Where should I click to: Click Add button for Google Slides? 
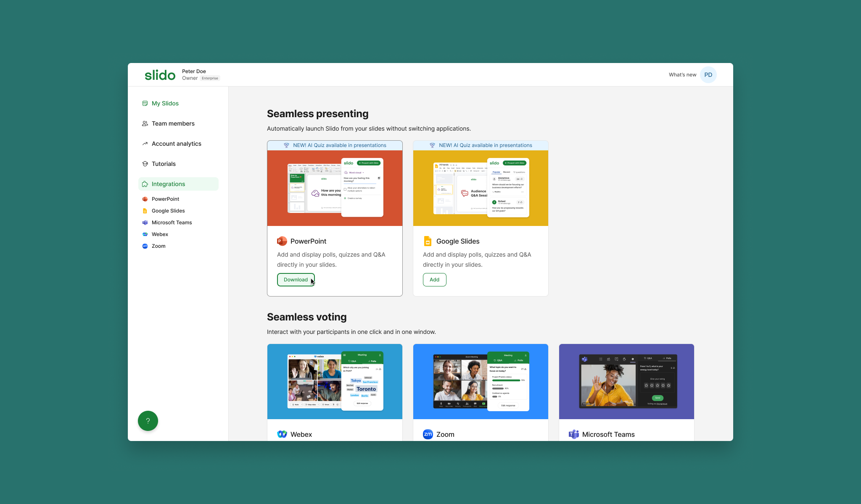click(434, 280)
